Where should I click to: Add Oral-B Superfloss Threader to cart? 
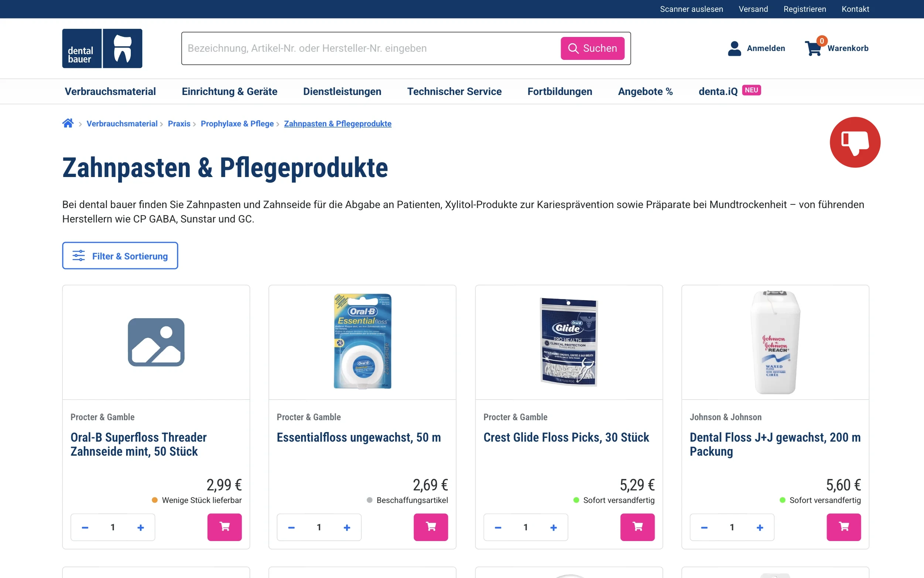pyautogui.click(x=224, y=527)
